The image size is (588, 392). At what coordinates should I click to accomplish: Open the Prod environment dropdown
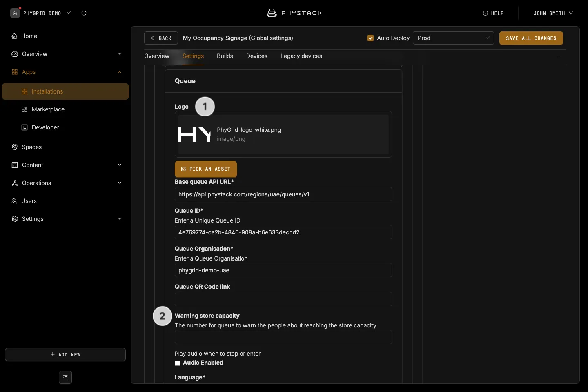coord(453,38)
